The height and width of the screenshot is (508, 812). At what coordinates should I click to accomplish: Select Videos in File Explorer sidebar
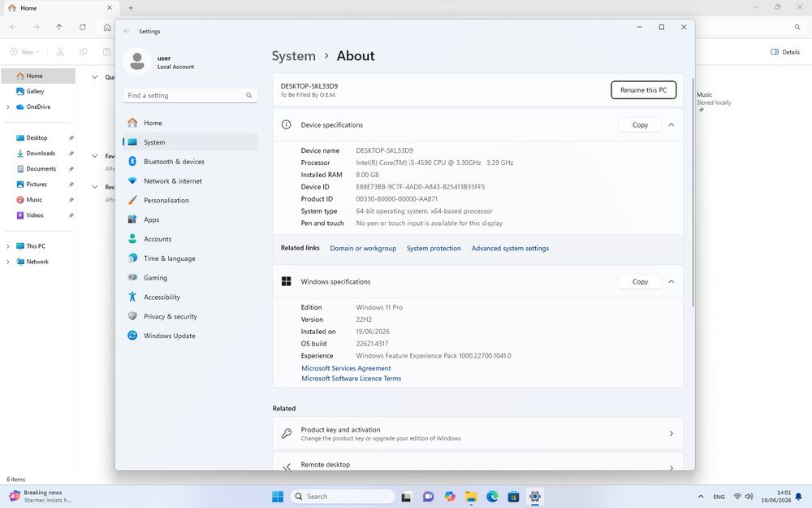[39, 215]
